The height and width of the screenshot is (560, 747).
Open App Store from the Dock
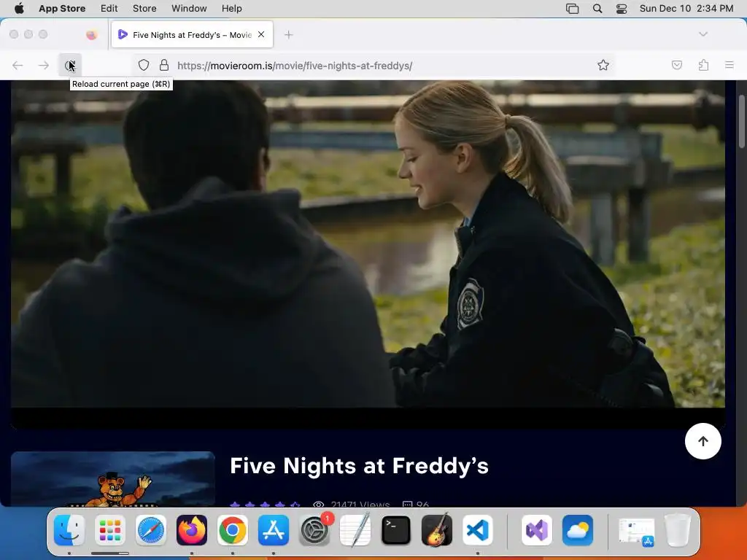[x=274, y=530]
